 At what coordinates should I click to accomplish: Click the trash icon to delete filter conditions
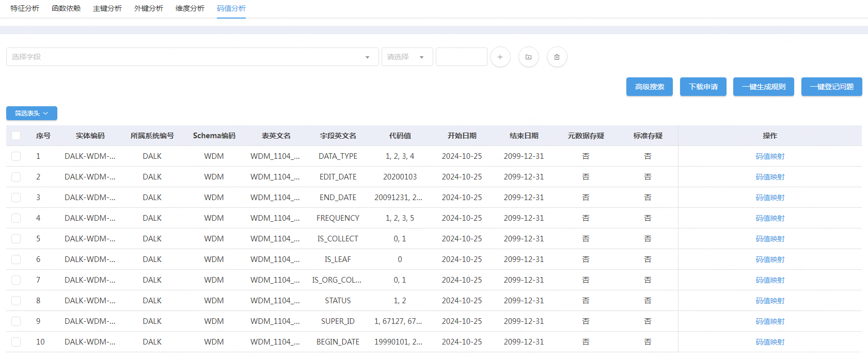(x=557, y=57)
